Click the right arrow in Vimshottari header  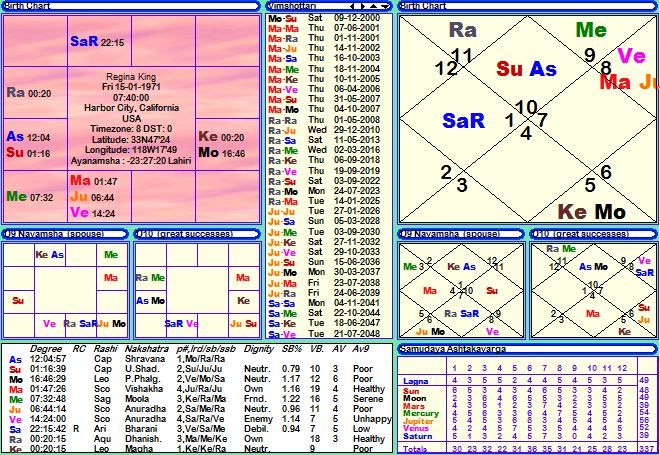(363, 6)
